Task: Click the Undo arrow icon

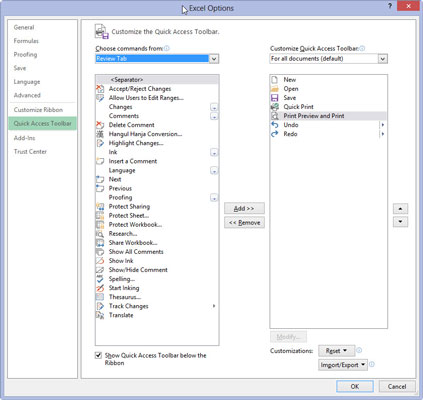Action: point(275,125)
